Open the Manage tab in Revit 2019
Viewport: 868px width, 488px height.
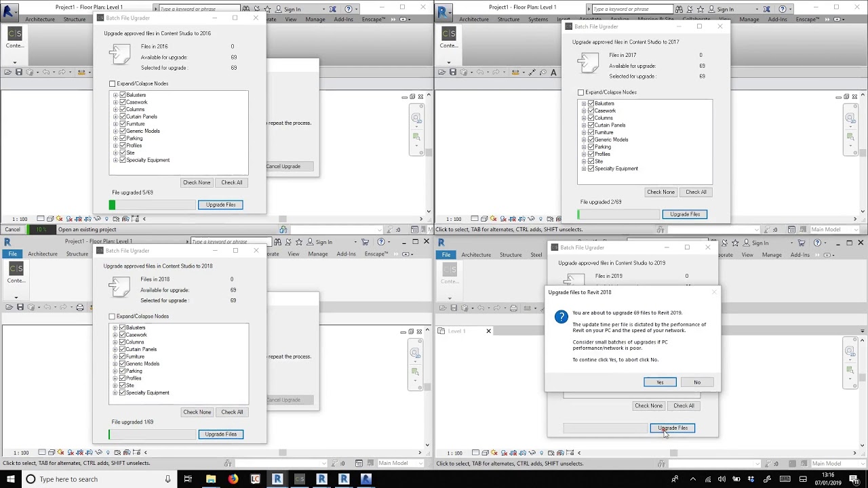pyautogui.click(x=772, y=255)
